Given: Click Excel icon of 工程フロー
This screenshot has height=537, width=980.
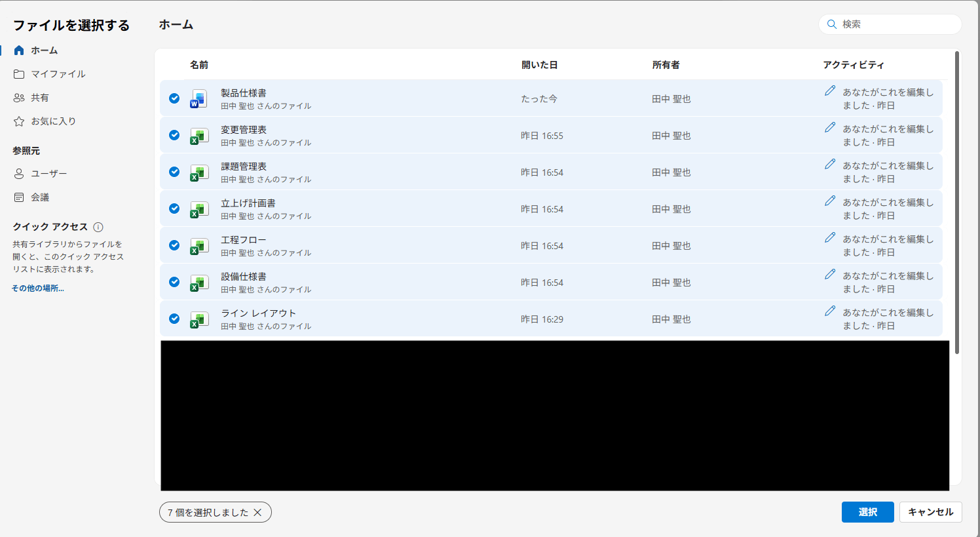Looking at the screenshot, I should [198, 246].
